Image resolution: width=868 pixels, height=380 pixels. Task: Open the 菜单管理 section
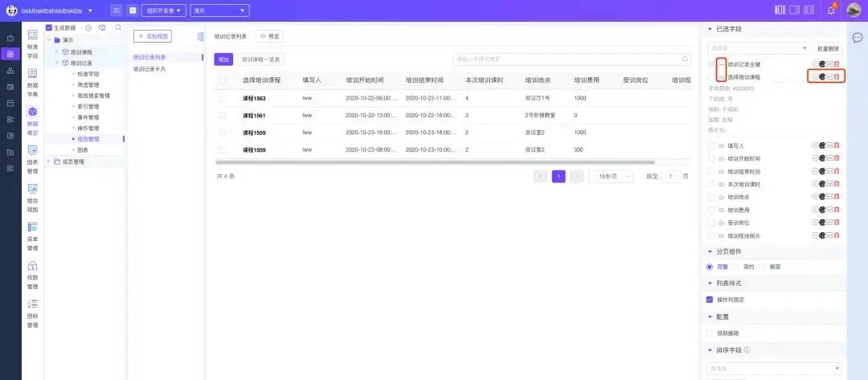point(33,236)
